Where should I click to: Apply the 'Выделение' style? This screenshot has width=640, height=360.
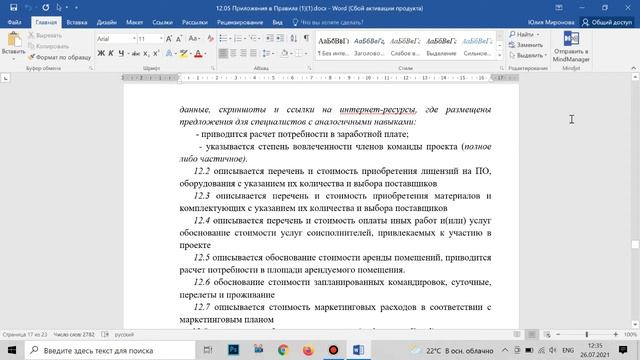coord(441,46)
